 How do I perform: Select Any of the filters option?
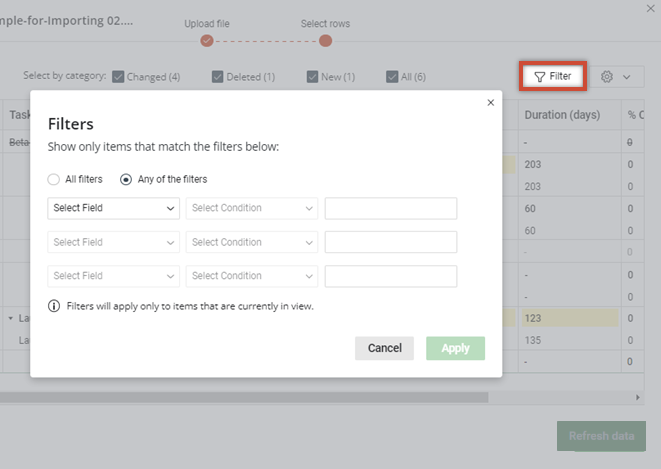point(126,179)
